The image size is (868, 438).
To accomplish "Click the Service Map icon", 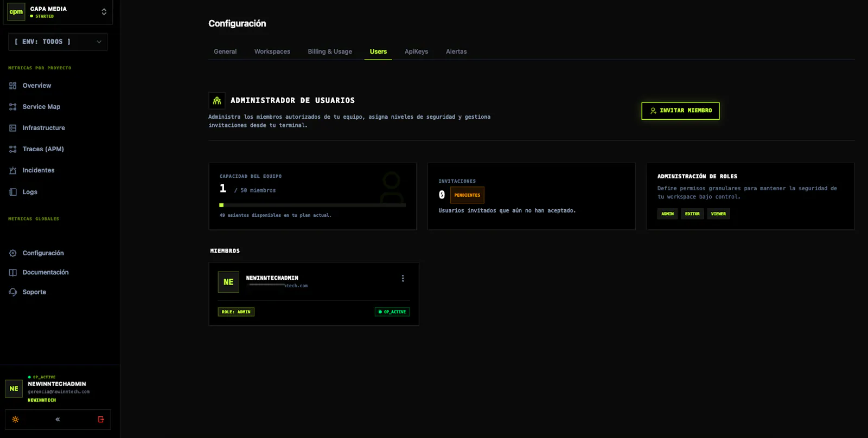I will 13,107.
